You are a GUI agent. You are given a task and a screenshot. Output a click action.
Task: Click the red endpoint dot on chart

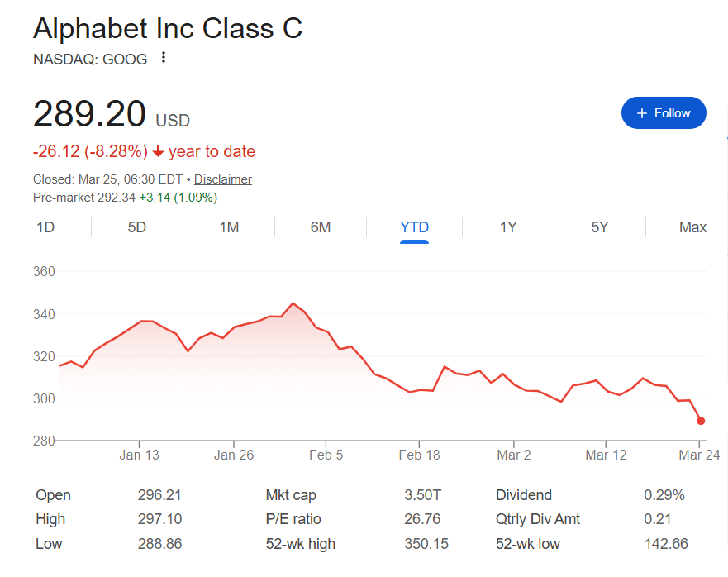click(701, 421)
